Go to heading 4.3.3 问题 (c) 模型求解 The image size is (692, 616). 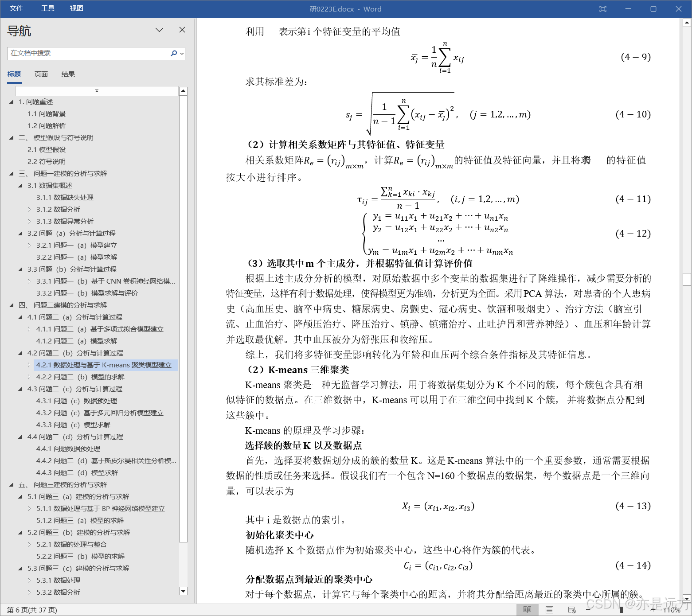[x=73, y=425]
